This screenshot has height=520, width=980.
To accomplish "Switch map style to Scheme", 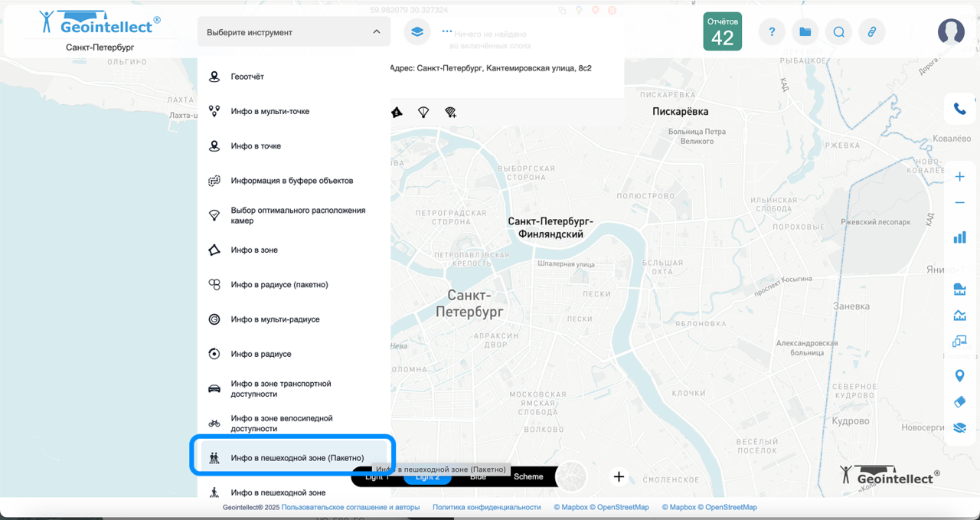I will click(528, 476).
